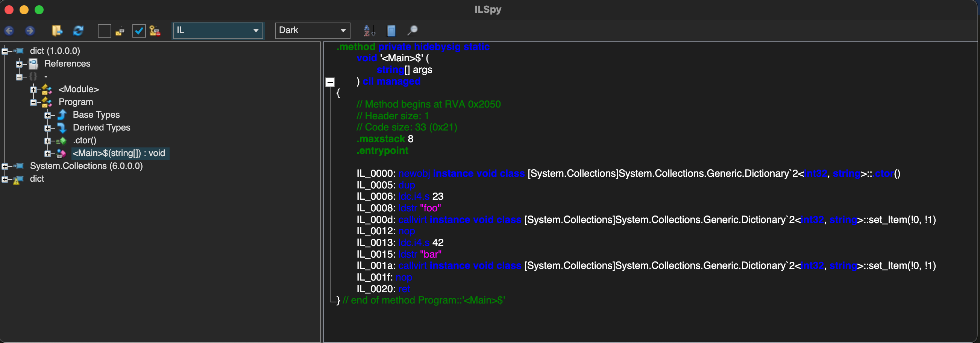This screenshot has width=980, height=343.
Task: Open the IL language dropdown
Action: [x=218, y=30]
